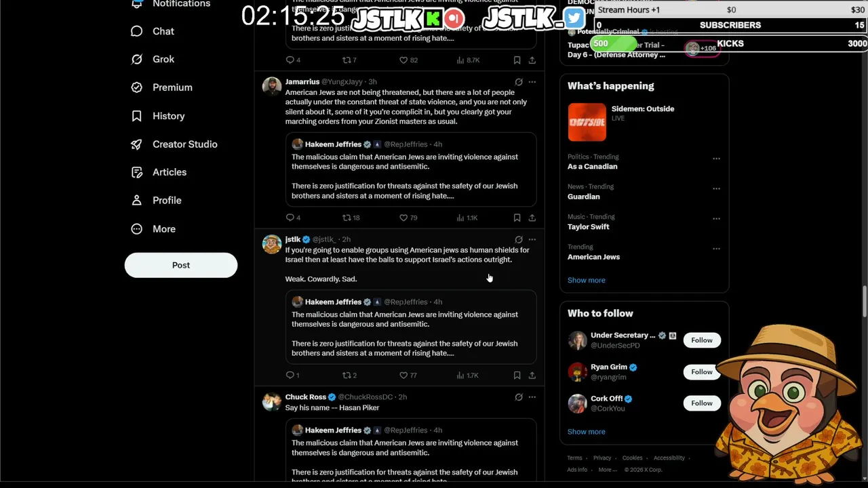Open the Guardian news trend
Image resolution: width=868 pixels, height=488 pixels.
point(583,197)
